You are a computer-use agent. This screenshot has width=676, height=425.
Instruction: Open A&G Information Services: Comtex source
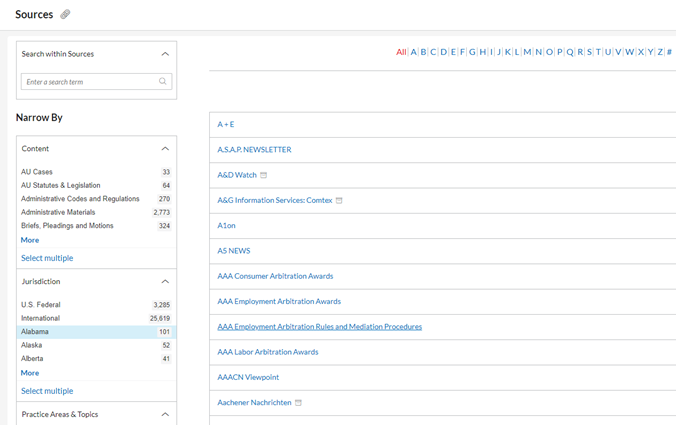(275, 200)
